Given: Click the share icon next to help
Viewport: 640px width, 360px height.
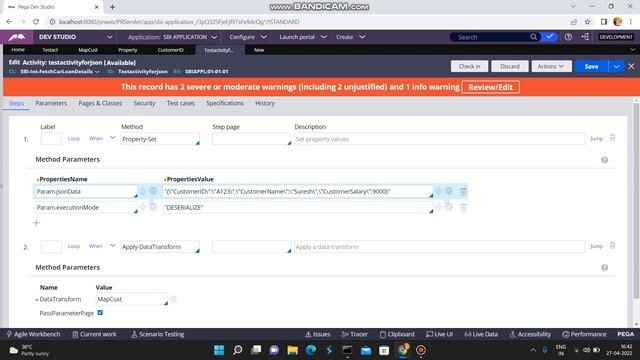Looking at the screenshot, I should [x=585, y=37].
